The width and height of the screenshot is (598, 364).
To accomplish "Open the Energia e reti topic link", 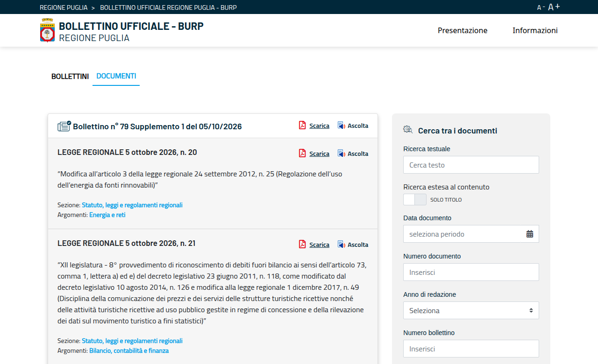I will 107,215.
